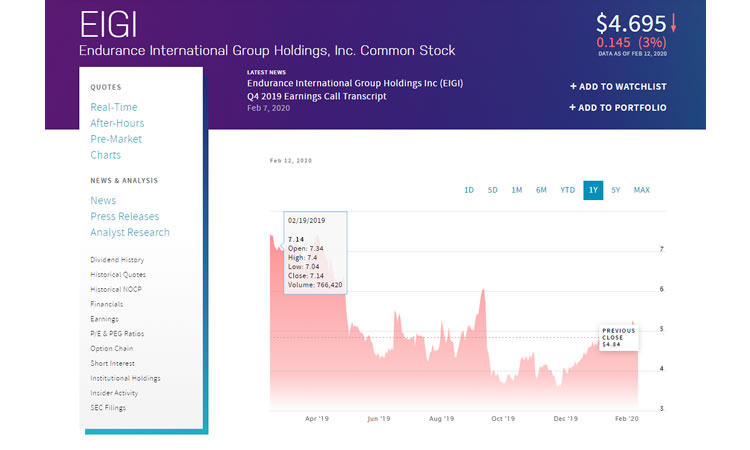The width and height of the screenshot is (750, 450).
Task: Click the NEWS & ANALYSIS section header
Action: pyautogui.click(x=124, y=180)
